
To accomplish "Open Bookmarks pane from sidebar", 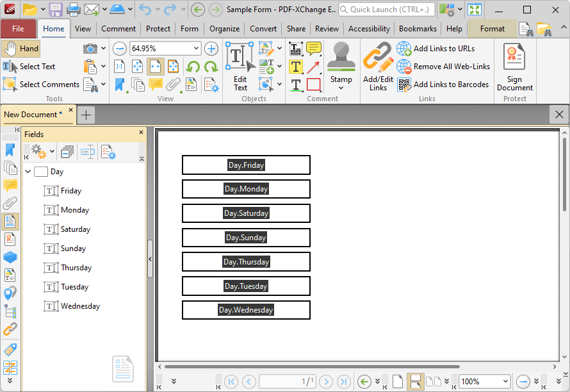I will (x=10, y=150).
